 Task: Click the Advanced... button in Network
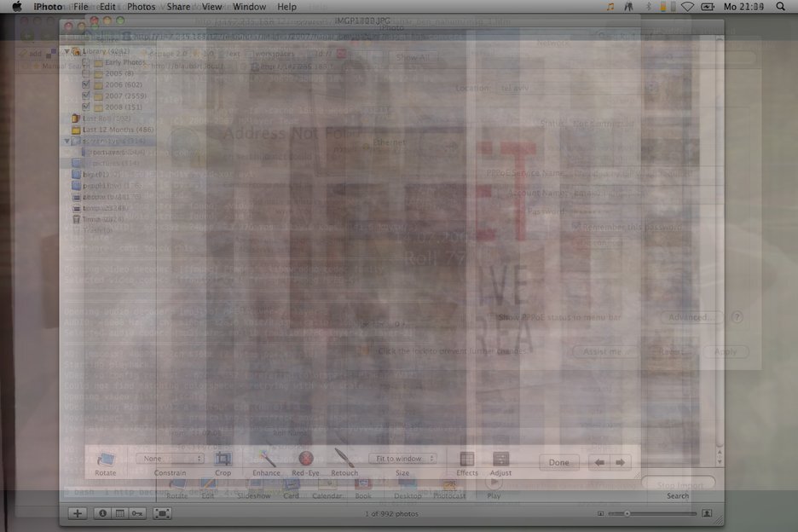pyautogui.click(x=691, y=317)
